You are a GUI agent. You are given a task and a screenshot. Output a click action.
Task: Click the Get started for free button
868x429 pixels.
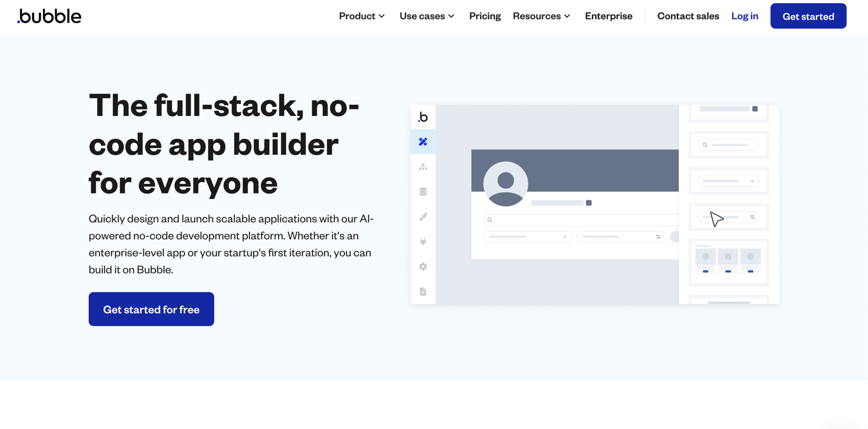click(151, 309)
